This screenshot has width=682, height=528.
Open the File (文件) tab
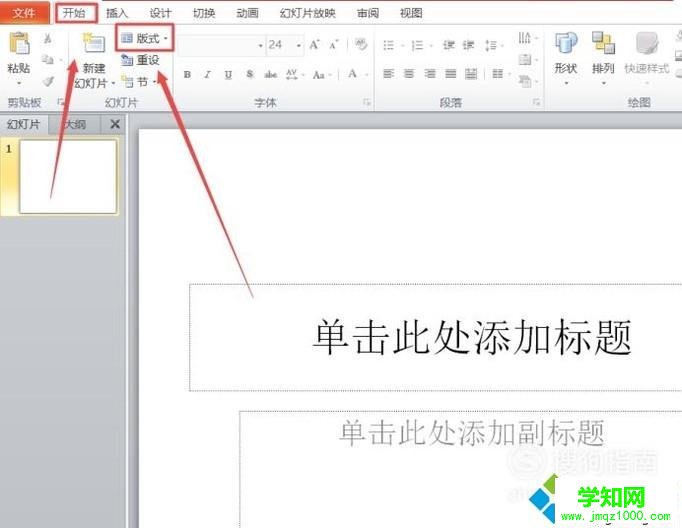point(24,13)
